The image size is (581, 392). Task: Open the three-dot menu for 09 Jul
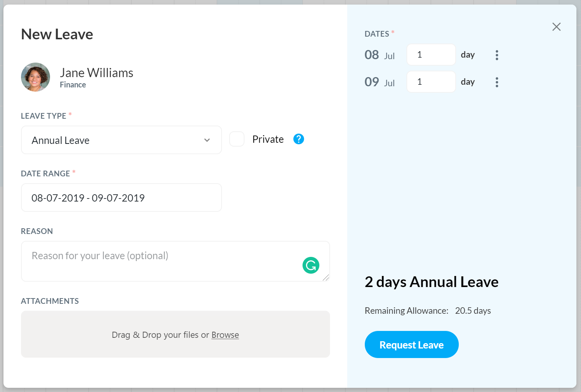click(x=497, y=82)
